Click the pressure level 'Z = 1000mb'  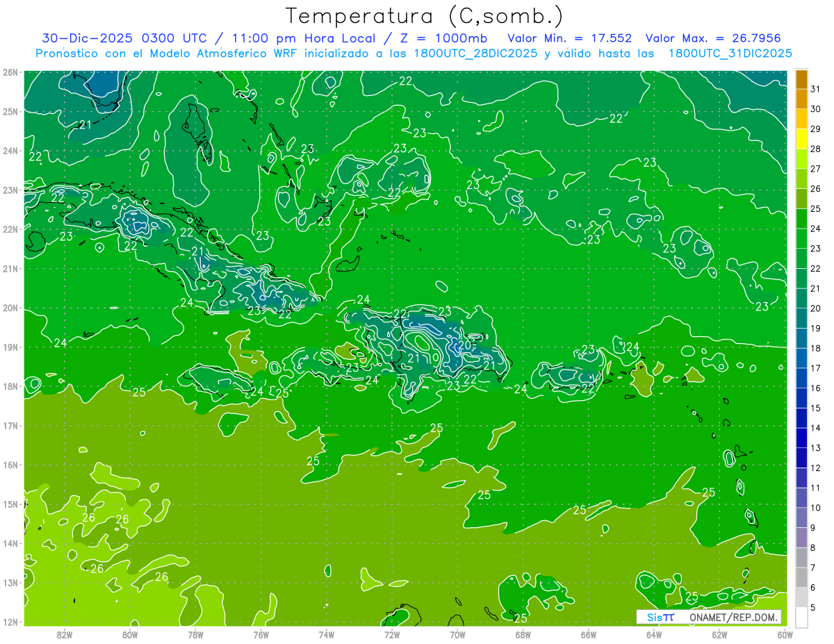point(440,38)
